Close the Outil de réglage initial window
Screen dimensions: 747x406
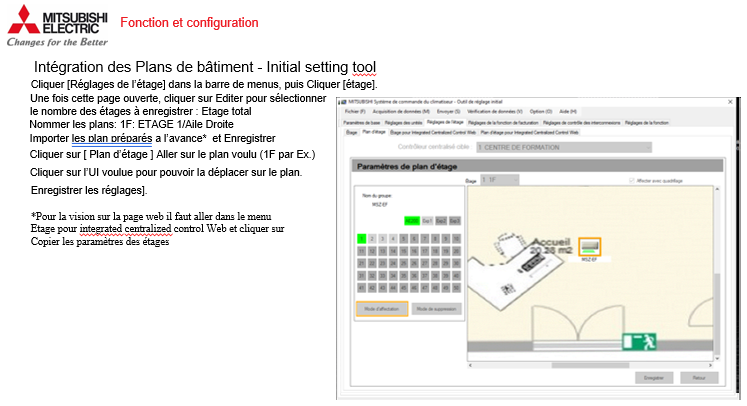(730, 102)
